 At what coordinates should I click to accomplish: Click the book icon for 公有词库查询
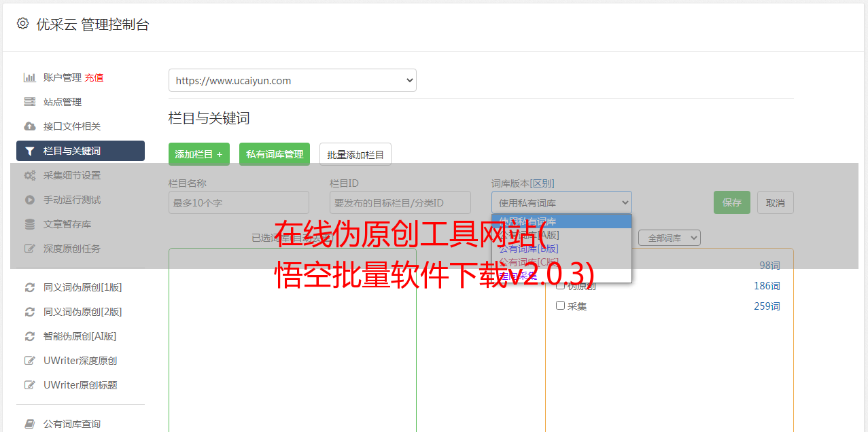(29, 424)
